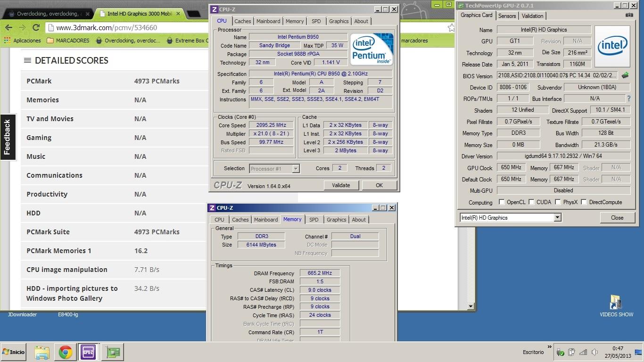Open the Inicio start menu
The height and width of the screenshot is (362, 644).
coord(13,352)
